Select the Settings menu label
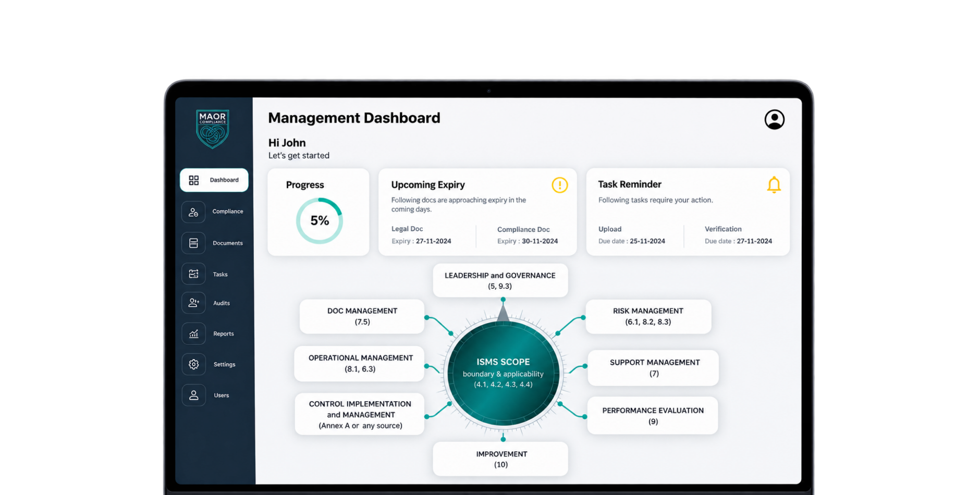980x495 pixels. [x=225, y=364]
